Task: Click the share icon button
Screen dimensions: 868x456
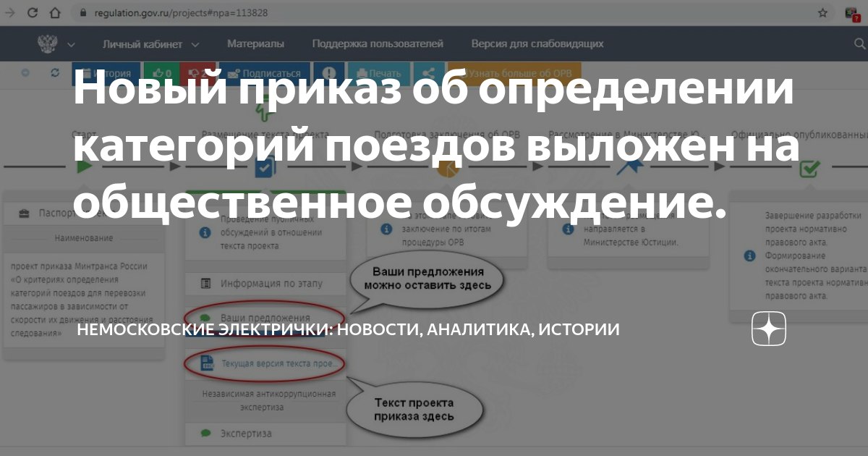Action: [429, 74]
